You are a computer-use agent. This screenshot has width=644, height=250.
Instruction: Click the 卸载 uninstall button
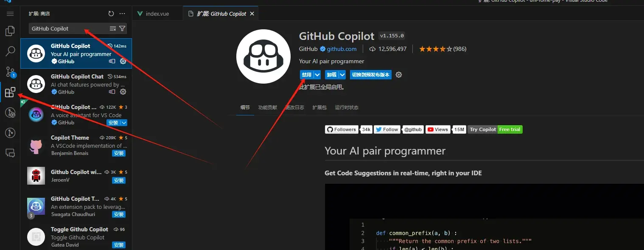click(x=332, y=75)
